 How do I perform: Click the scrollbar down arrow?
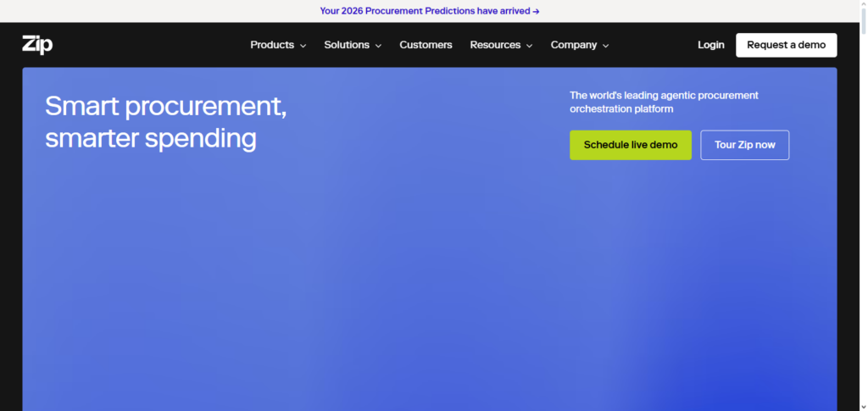coord(861,405)
